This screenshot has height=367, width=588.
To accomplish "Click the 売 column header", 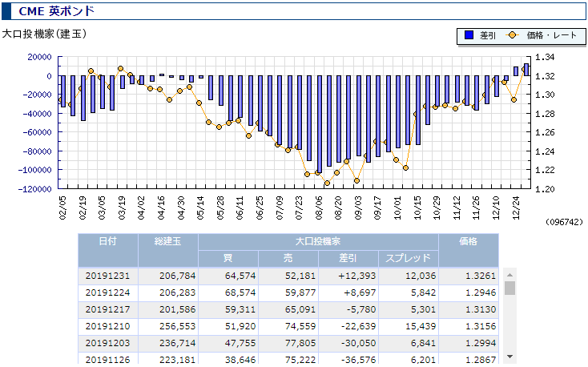I will coord(288,258).
